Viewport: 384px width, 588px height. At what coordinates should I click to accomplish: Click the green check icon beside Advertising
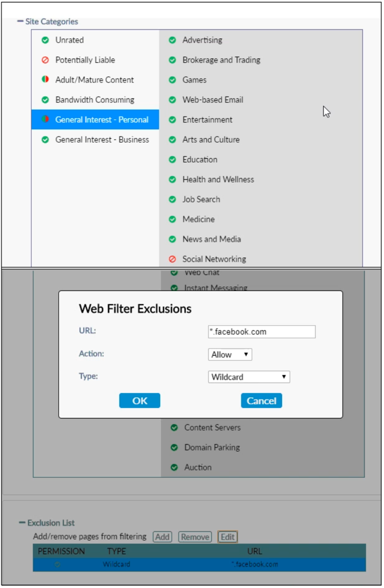pyautogui.click(x=172, y=40)
